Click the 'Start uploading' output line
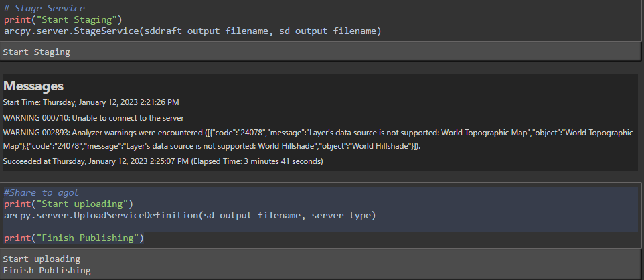The width and height of the screenshot is (644, 280). (42, 259)
